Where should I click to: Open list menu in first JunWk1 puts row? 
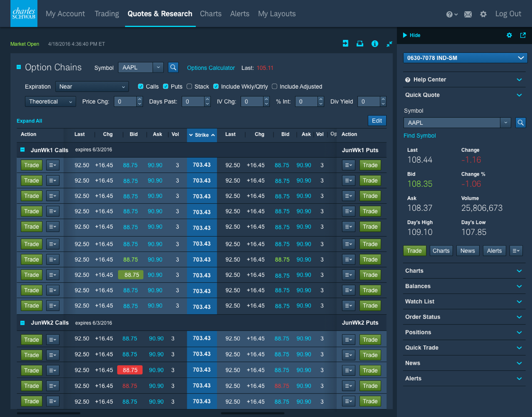[x=348, y=165]
